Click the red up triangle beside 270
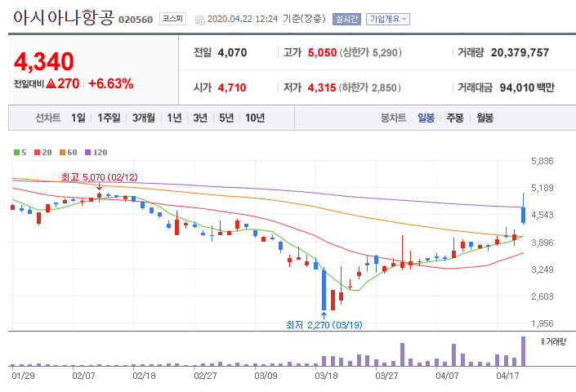576x392 pixels. coord(51,83)
